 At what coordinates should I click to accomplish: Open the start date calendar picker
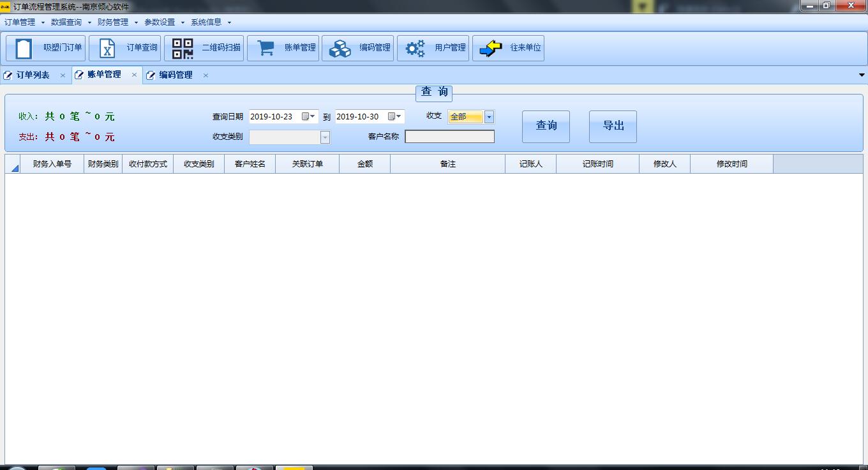pyautogui.click(x=306, y=117)
